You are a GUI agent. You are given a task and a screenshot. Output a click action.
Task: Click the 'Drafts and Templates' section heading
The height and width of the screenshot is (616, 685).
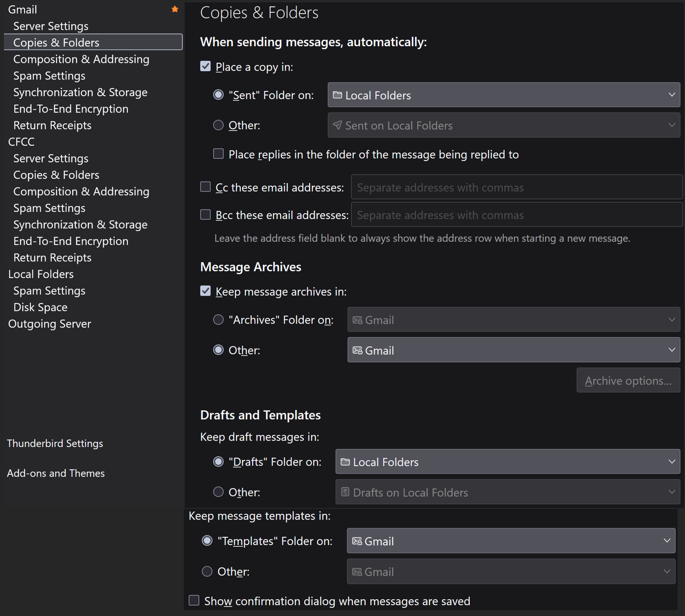click(x=260, y=415)
